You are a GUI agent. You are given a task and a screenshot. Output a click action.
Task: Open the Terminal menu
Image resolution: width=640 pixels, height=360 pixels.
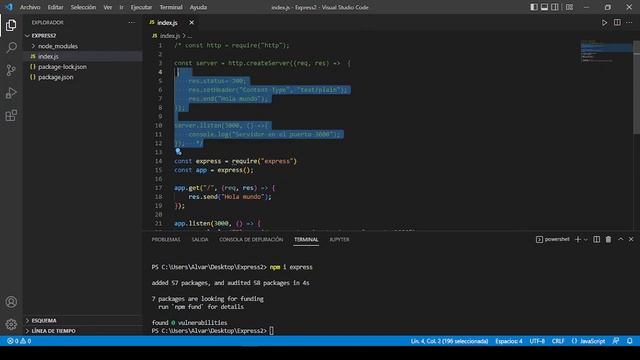pos(171,7)
